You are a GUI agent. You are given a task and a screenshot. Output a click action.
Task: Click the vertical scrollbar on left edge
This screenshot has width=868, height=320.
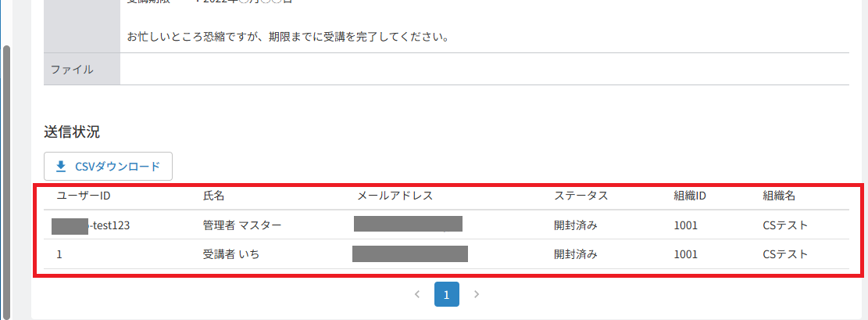tap(7, 182)
